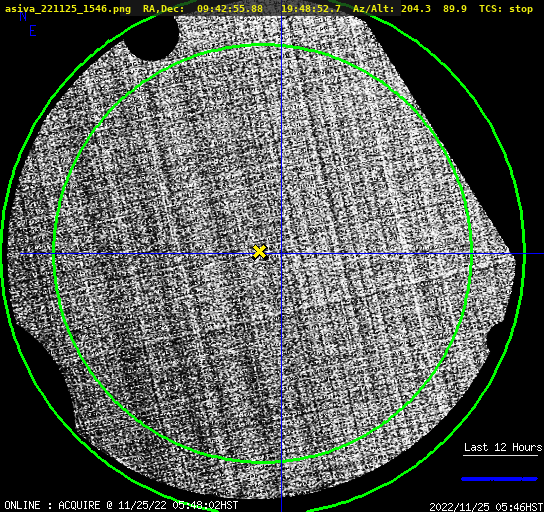
Task: Click the black circular mask at top left
Action: [151, 37]
